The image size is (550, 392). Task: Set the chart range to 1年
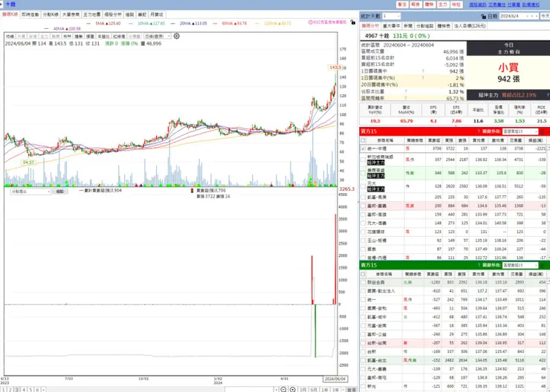325,390
